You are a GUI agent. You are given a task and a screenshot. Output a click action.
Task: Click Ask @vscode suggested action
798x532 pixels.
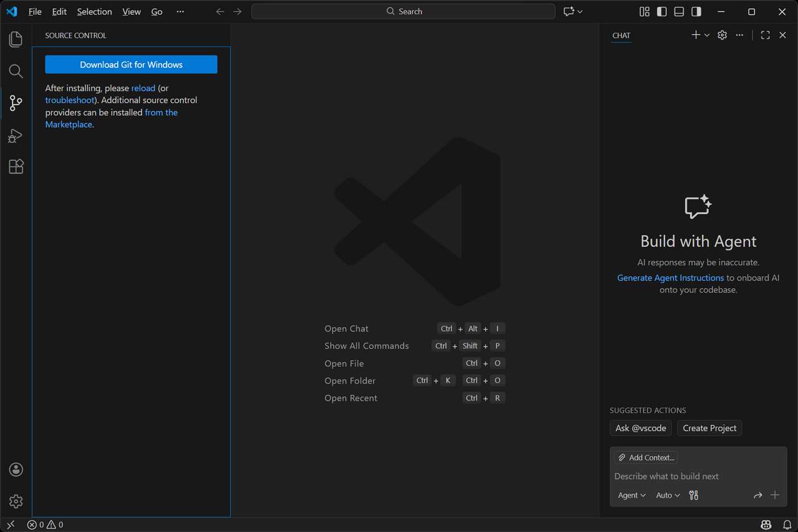click(641, 428)
